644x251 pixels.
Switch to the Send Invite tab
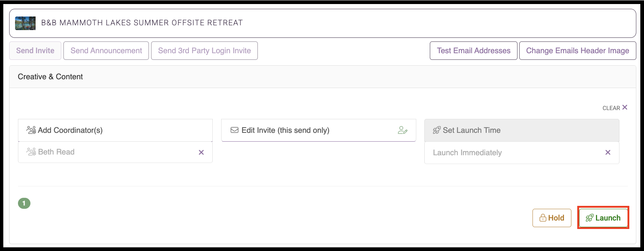[x=35, y=51]
